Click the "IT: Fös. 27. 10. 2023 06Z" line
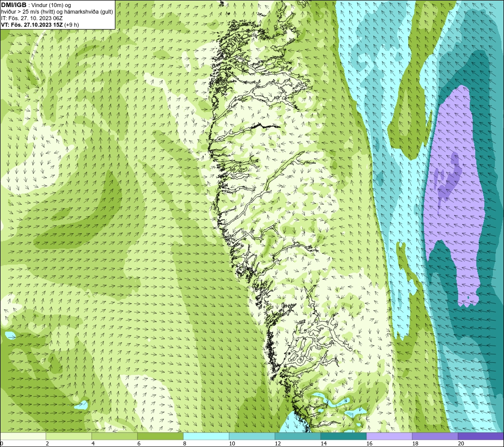504x447 pixels. 32,18
